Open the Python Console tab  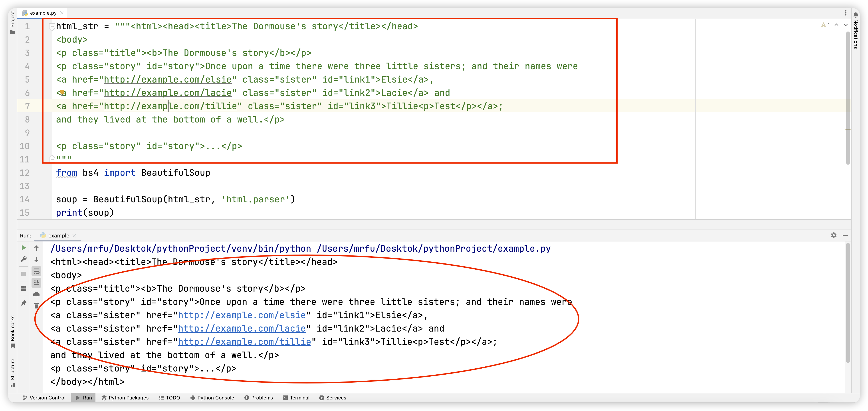[x=212, y=397]
